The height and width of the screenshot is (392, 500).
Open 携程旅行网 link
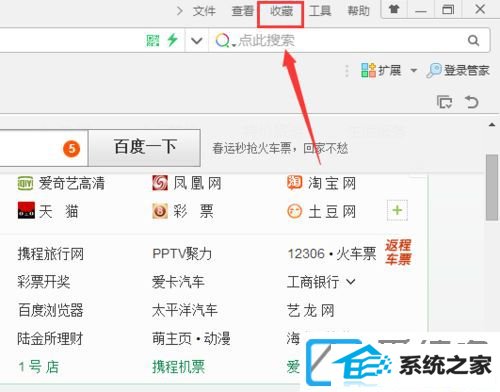pos(51,254)
